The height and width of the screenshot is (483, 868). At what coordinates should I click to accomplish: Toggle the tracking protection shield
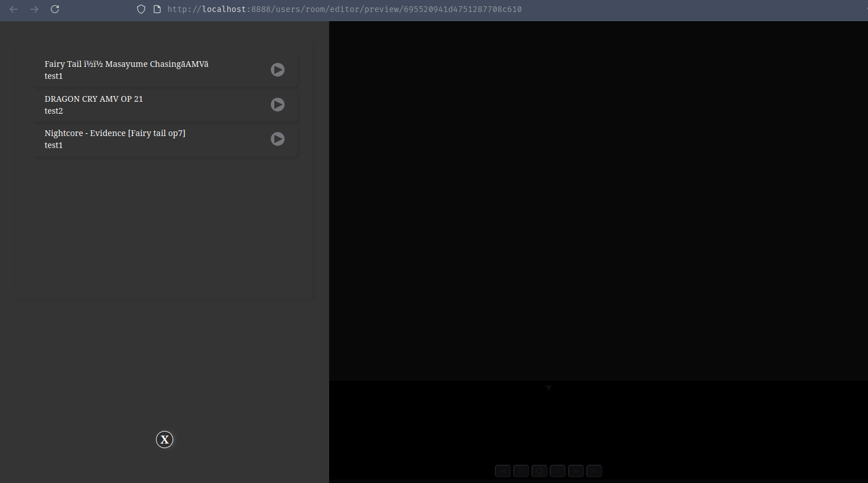(141, 9)
